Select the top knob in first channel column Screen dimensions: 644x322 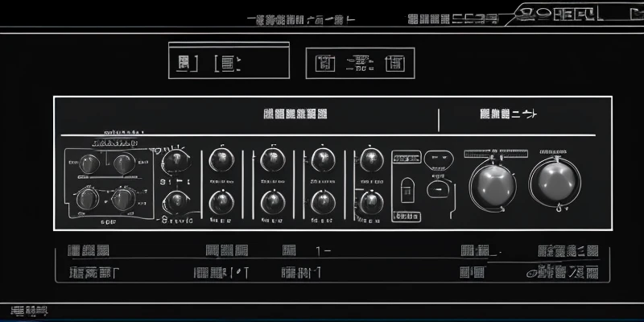[221, 159]
